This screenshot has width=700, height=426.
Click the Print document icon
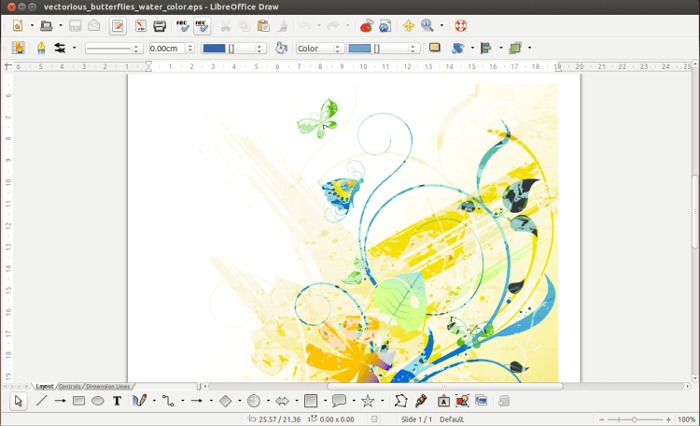point(160,25)
